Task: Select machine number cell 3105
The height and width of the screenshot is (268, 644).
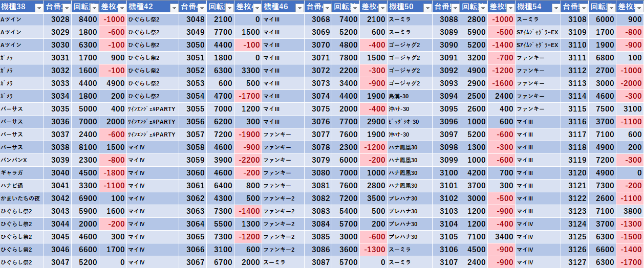Action: point(445,237)
